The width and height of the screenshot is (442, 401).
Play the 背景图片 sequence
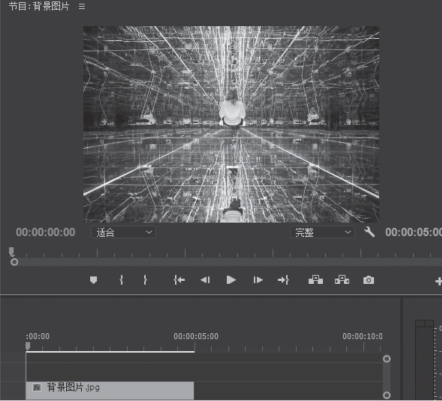[231, 280]
